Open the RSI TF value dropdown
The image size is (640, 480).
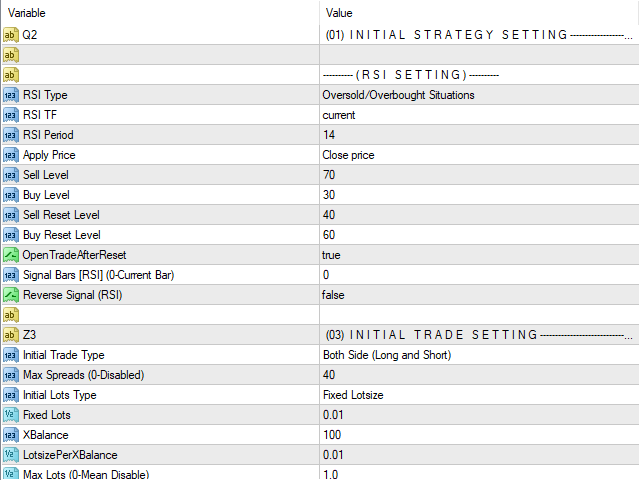479,115
